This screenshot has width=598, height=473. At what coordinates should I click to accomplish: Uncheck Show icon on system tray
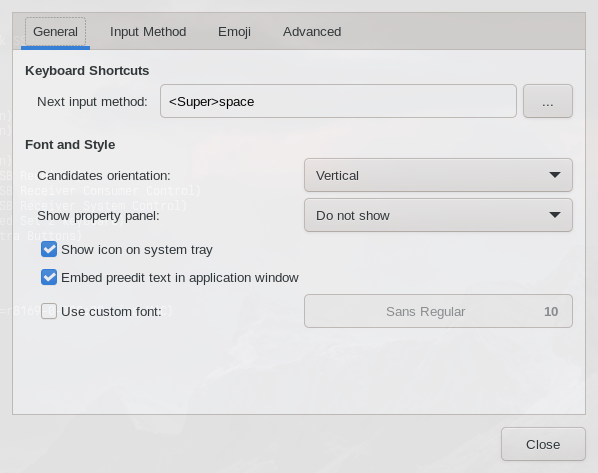click(x=49, y=249)
